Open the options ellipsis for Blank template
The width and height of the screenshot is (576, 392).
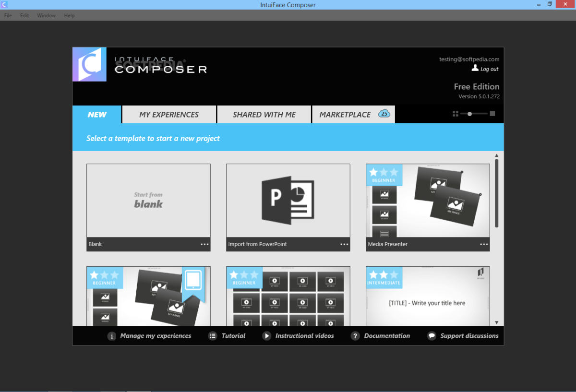click(205, 244)
